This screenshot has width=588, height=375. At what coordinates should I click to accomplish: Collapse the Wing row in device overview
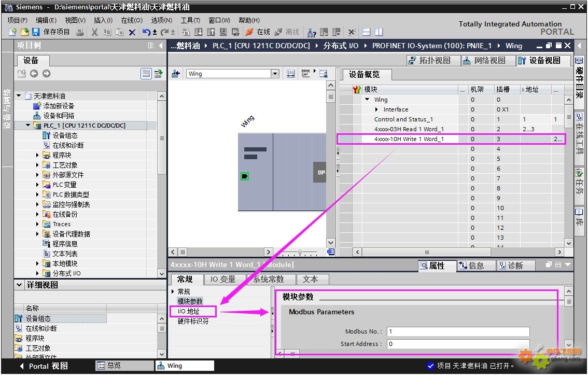[x=367, y=100]
